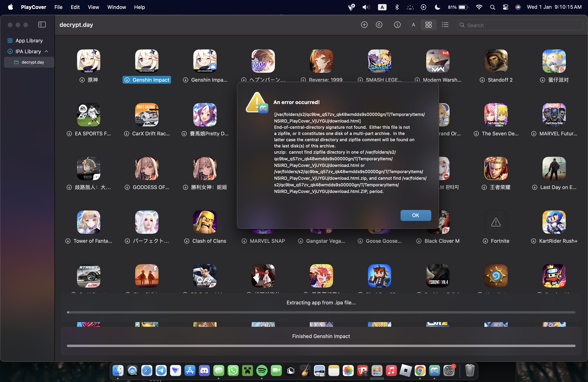Select the Hearthstone app icon

(x=496, y=276)
